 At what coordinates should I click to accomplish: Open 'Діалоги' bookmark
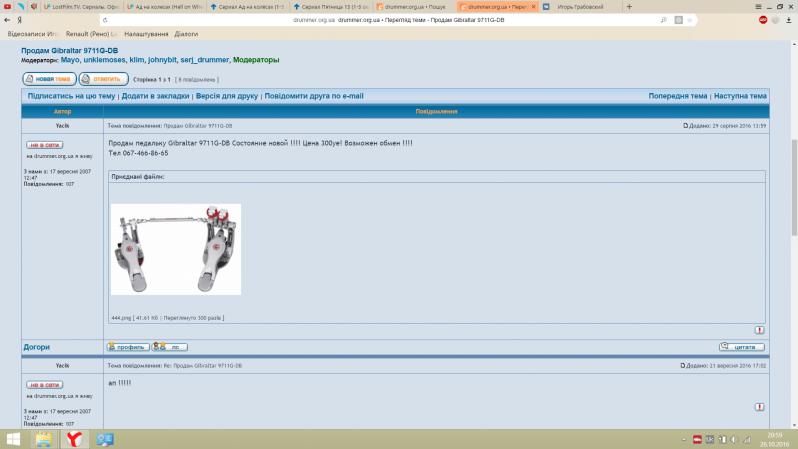(186, 34)
